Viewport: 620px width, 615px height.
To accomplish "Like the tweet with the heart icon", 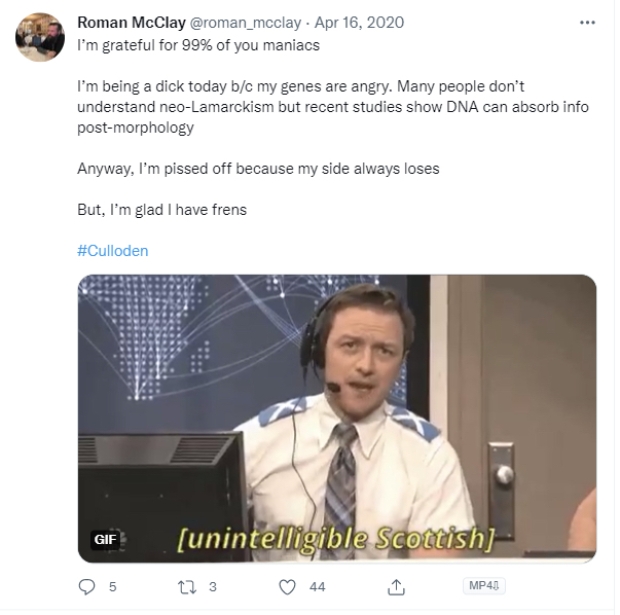I will (287, 587).
